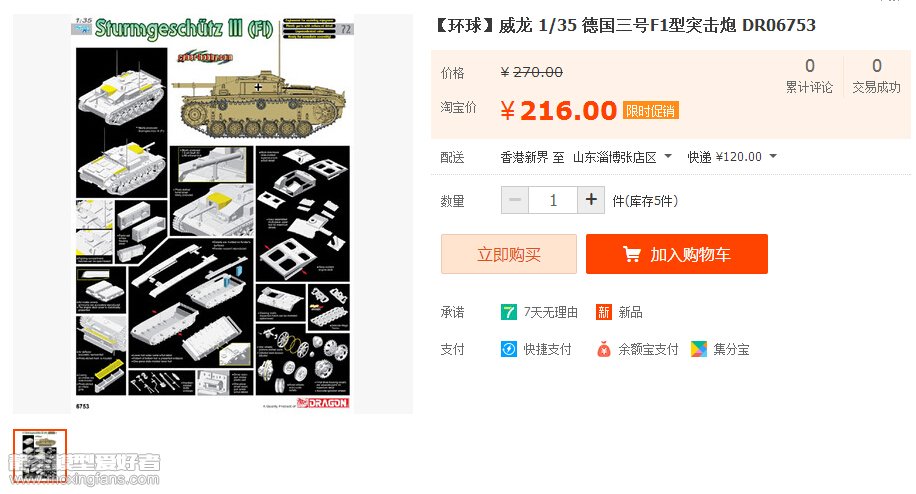Decrease quantity with the minus button
Viewport: 916px width, 494px height.
pyautogui.click(x=515, y=200)
